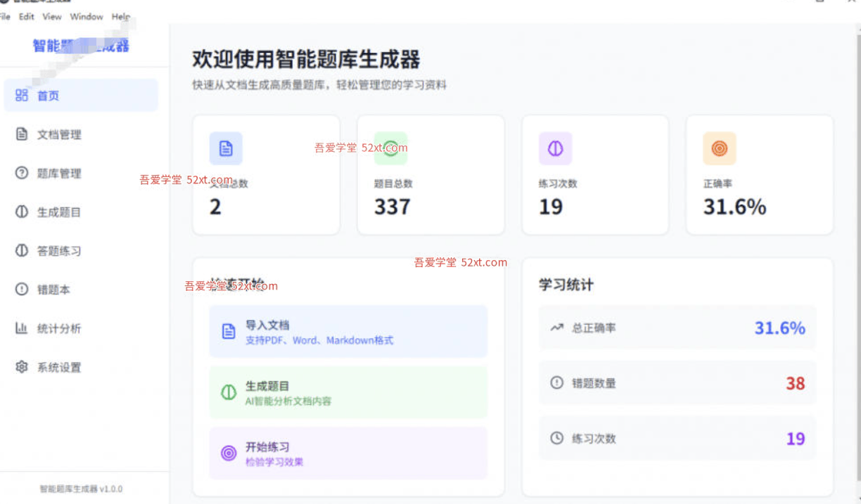Open 文档管理 page from sidebar

(81, 134)
